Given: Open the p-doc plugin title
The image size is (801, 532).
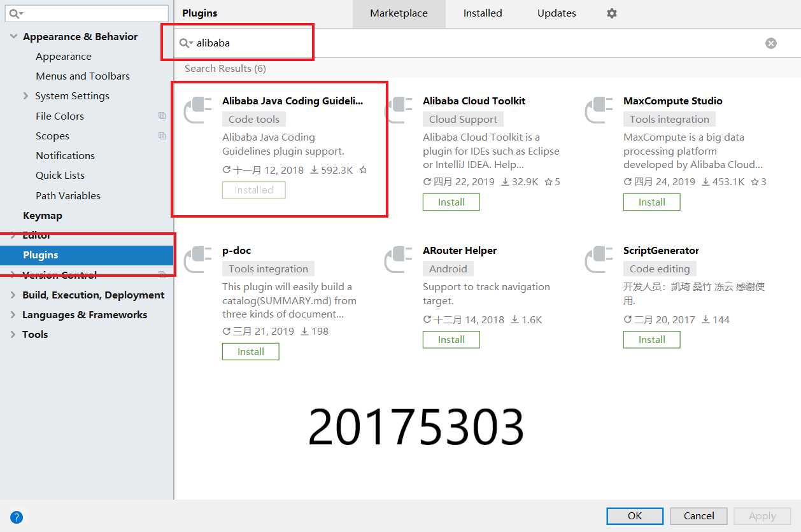Looking at the screenshot, I should pyautogui.click(x=237, y=251).
